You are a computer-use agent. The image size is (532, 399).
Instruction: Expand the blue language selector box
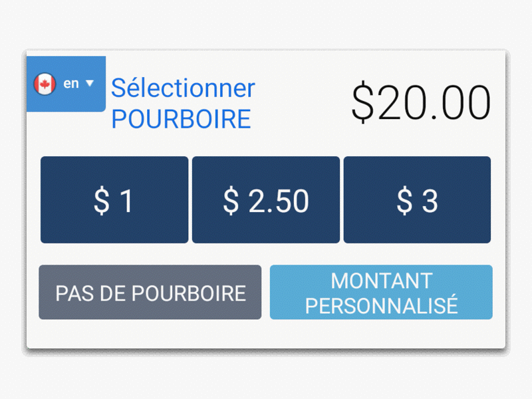[66, 84]
